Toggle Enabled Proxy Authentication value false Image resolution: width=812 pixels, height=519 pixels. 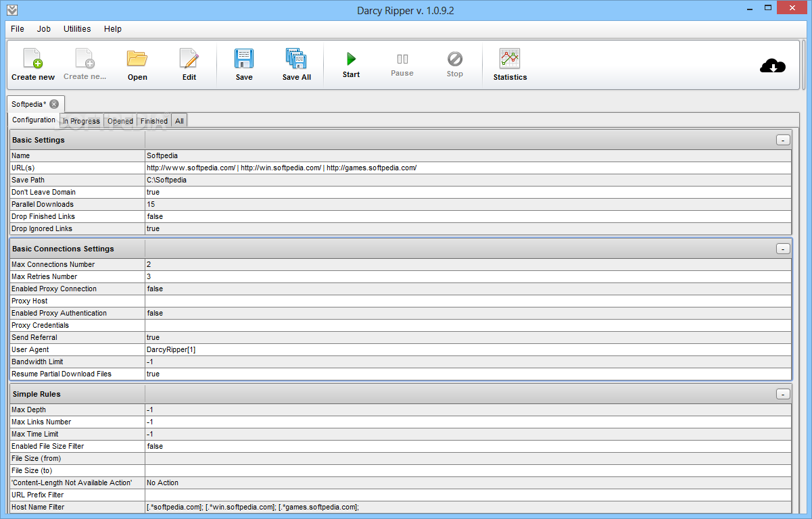click(x=468, y=313)
